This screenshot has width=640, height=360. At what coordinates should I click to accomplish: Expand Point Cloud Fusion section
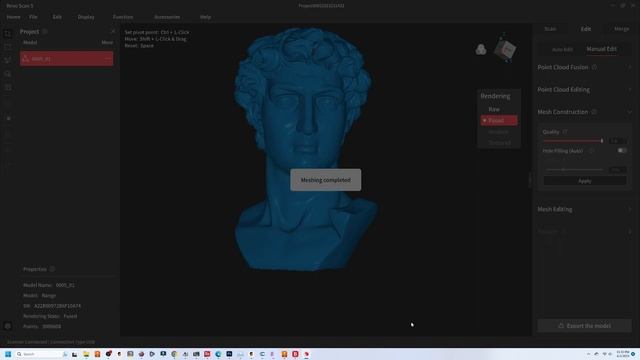[629, 67]
